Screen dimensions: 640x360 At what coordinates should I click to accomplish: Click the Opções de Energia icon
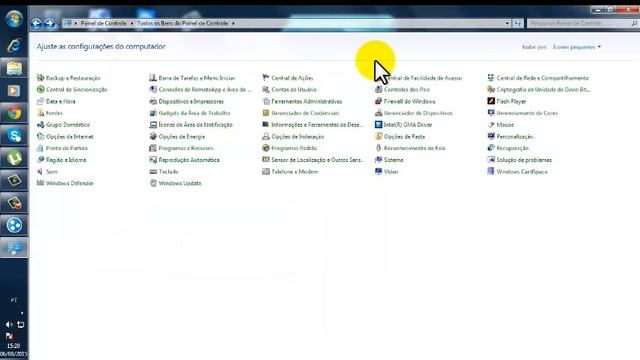click(x=153, y=136)
